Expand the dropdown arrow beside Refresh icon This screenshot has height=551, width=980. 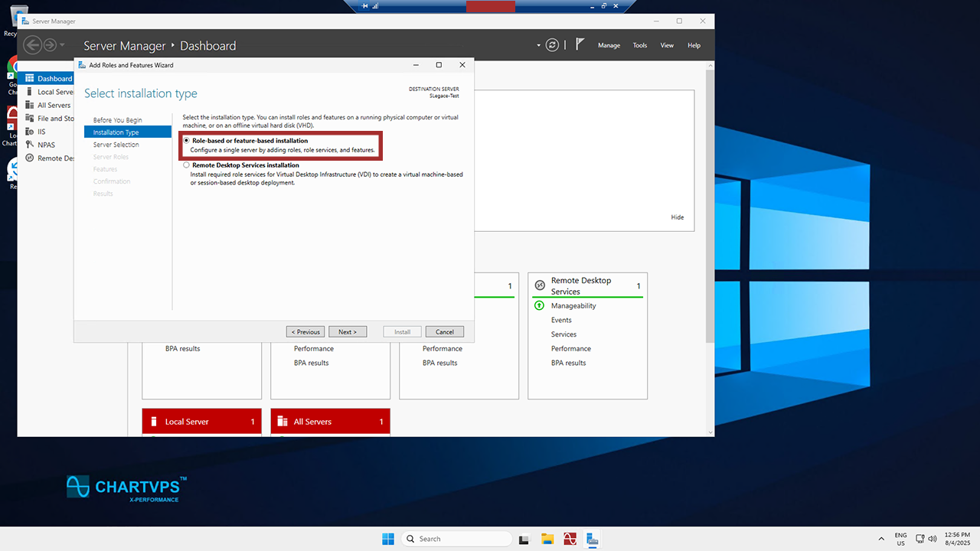click(538, 46)
